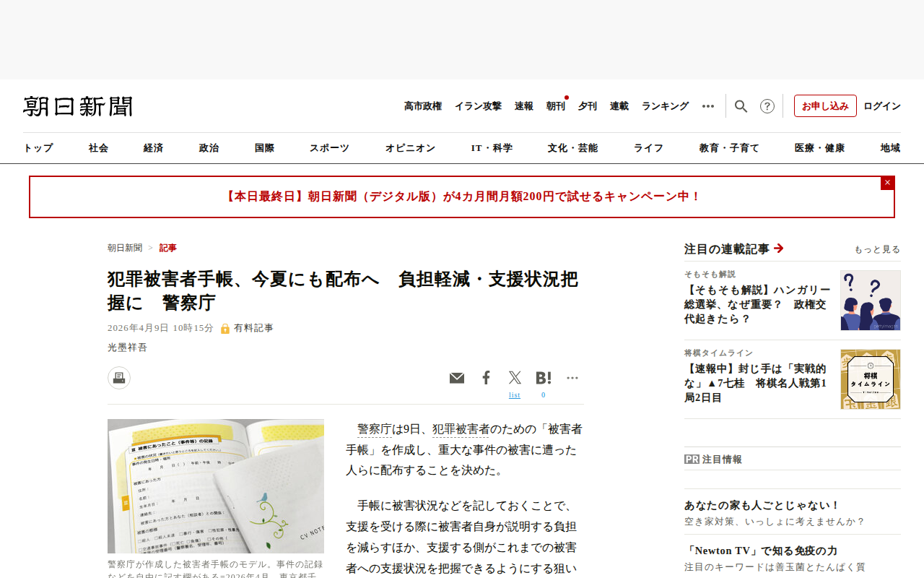Print the article with printer icon
The image size is (924, 578).
(x=119, y=378)
